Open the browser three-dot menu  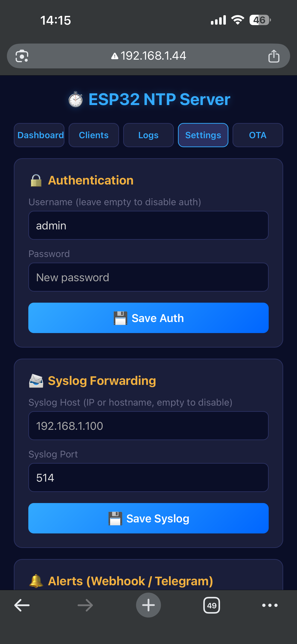click(x=270, y=605)
